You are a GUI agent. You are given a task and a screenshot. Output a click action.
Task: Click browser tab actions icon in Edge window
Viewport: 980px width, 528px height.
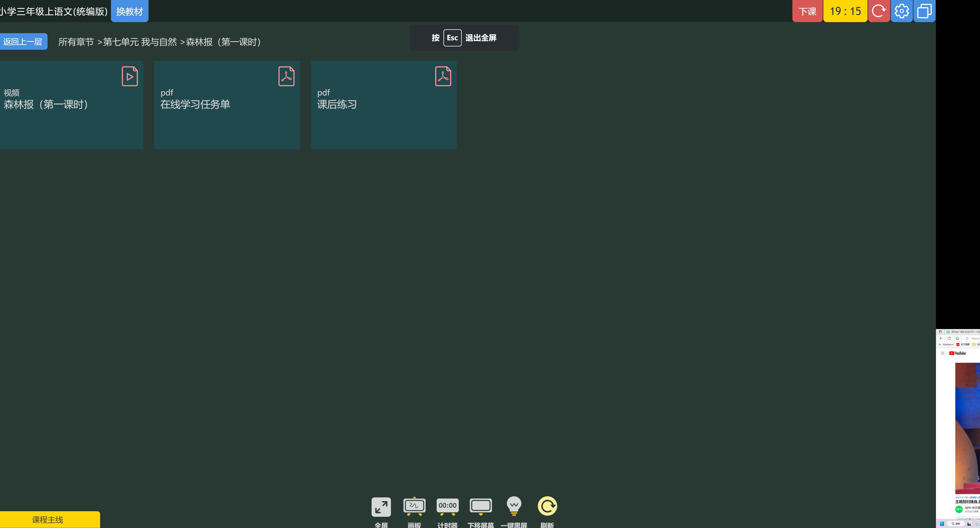[940, 332]
